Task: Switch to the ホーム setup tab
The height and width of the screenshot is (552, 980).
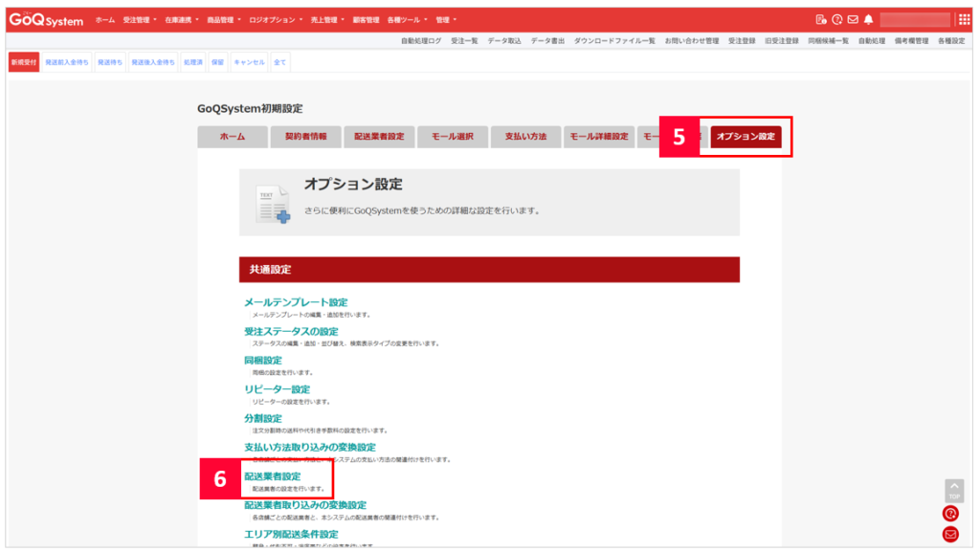Action: 233,136
